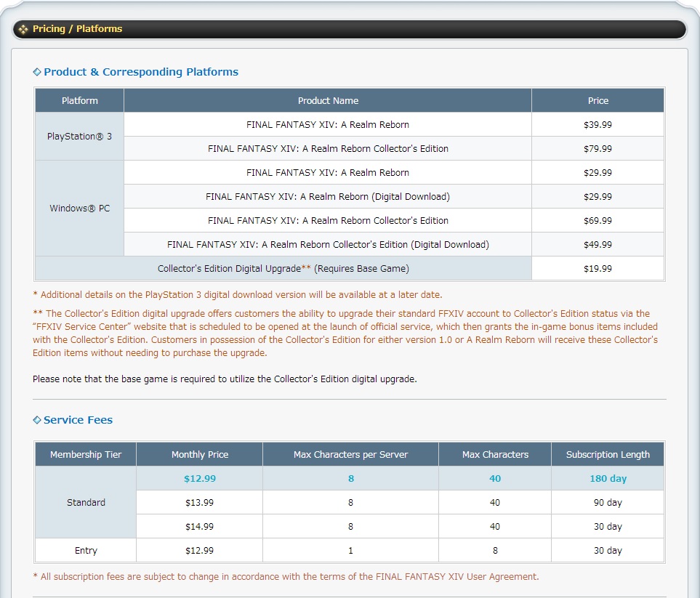Click the Product Name column header
The width and height of the screenshot is (700, 598).
coord(328,100)
